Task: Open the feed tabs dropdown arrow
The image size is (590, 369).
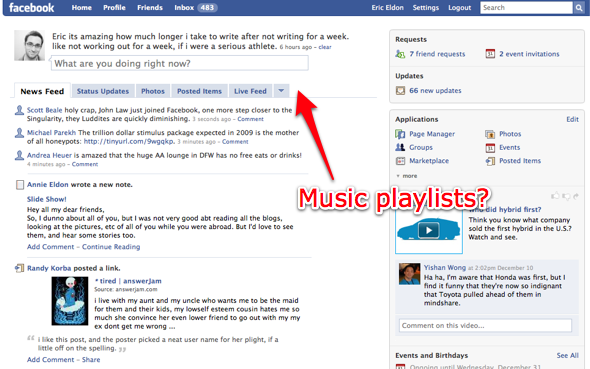Action: [x=281, y=91]
